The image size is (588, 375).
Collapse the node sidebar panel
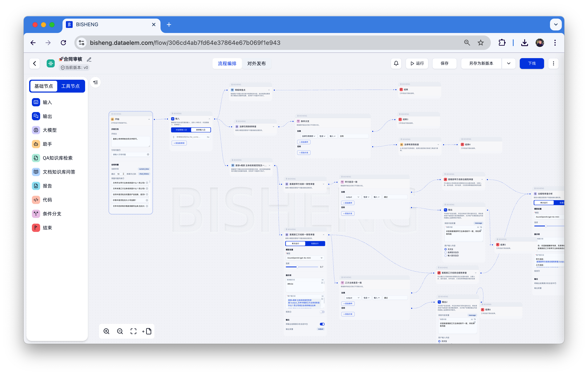(x=95, y=82)
